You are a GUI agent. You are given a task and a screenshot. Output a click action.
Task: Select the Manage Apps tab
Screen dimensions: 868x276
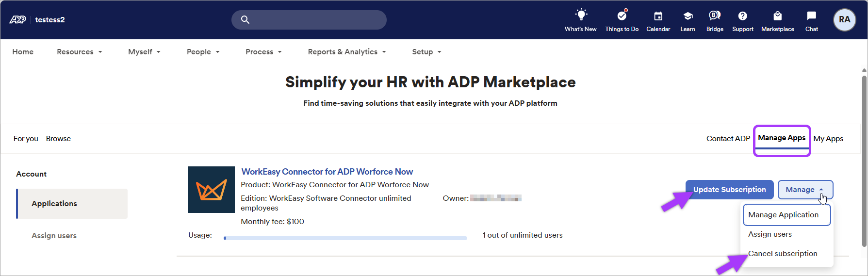pos(782,138)
